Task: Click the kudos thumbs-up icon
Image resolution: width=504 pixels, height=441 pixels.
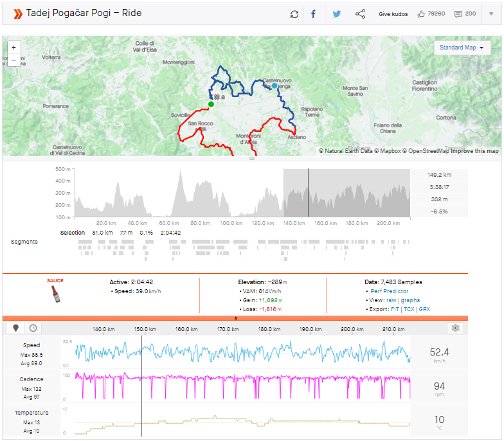Action: point(422,14)
